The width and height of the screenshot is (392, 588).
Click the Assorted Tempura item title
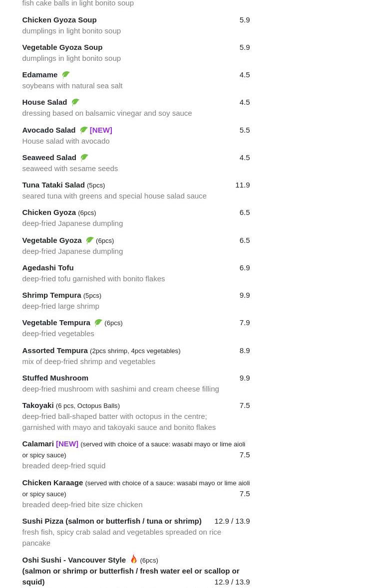55,351
